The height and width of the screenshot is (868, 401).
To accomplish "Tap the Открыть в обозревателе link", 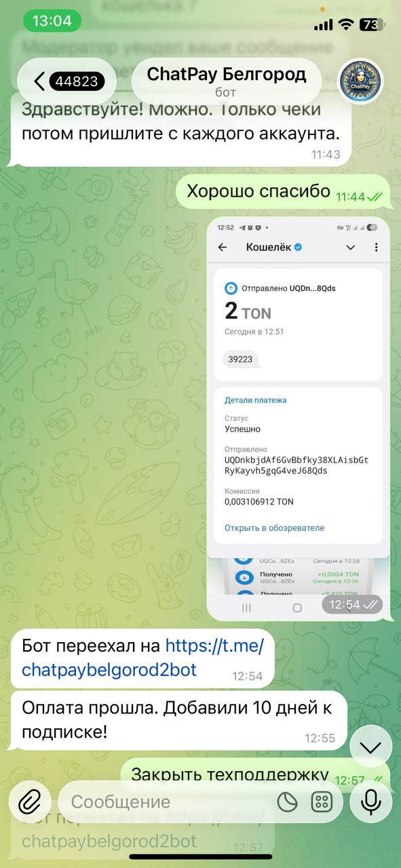I will [x=274, y=528].
